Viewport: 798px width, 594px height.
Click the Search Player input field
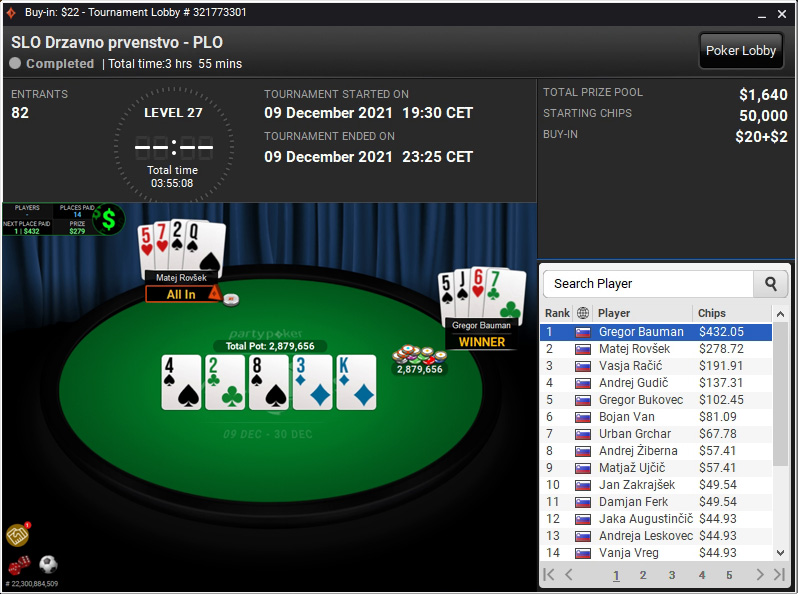pos(648,284)
